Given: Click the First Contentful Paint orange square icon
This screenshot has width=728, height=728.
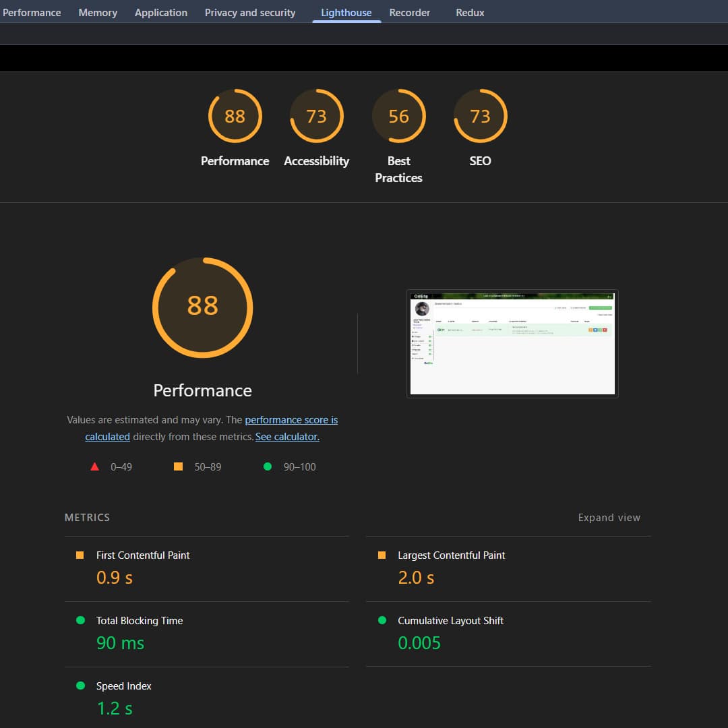Looking at the screenshot, I should point(80,555).
